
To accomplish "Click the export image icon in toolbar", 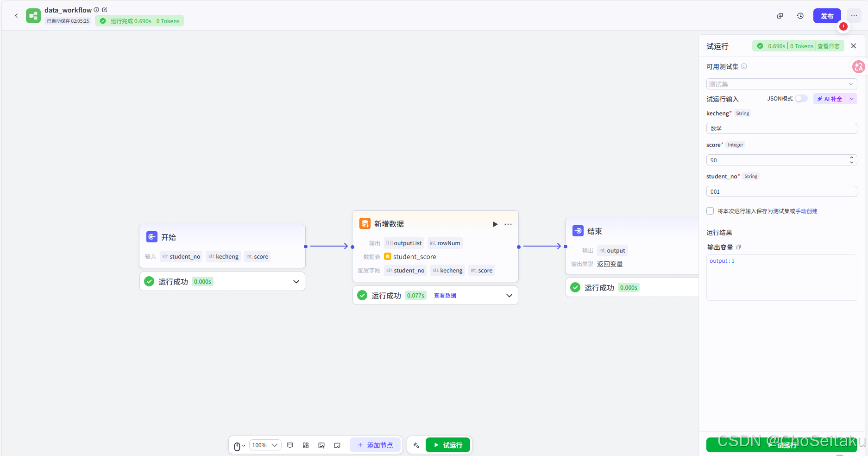I will (321, 445).
